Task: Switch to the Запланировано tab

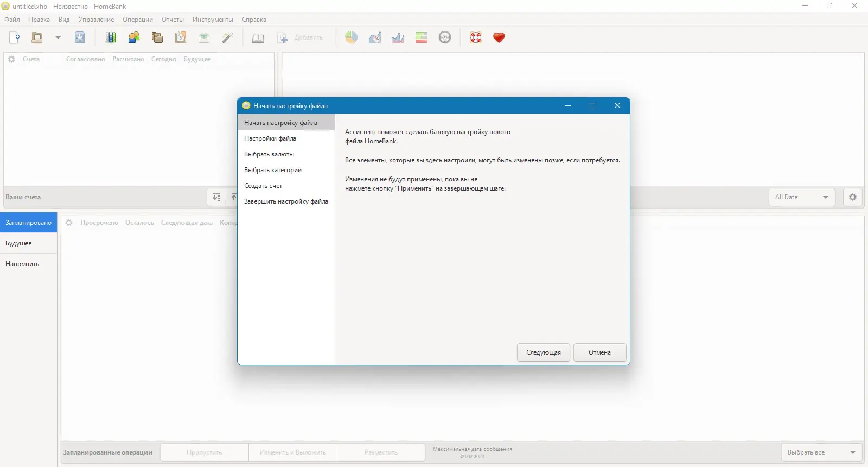Action: (28, 223)
